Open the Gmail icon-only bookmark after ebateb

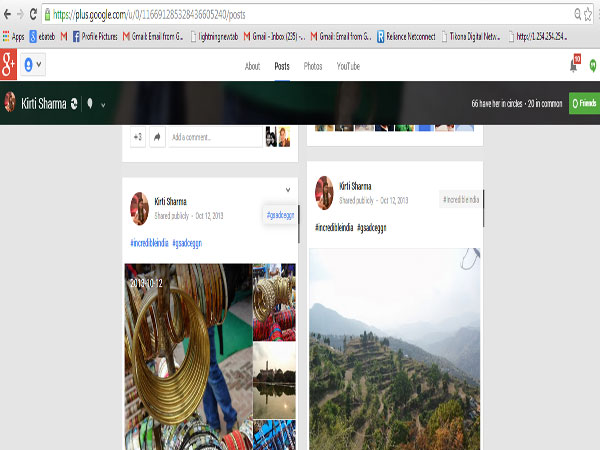64,36
